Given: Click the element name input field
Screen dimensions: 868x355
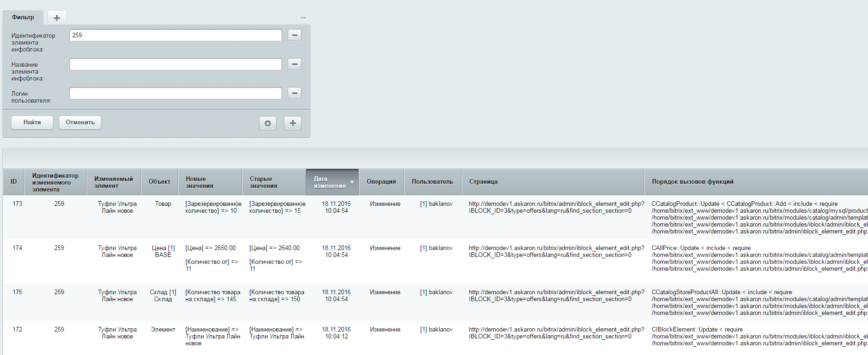Looking at the screenshot, I should [x=175, y=64].
